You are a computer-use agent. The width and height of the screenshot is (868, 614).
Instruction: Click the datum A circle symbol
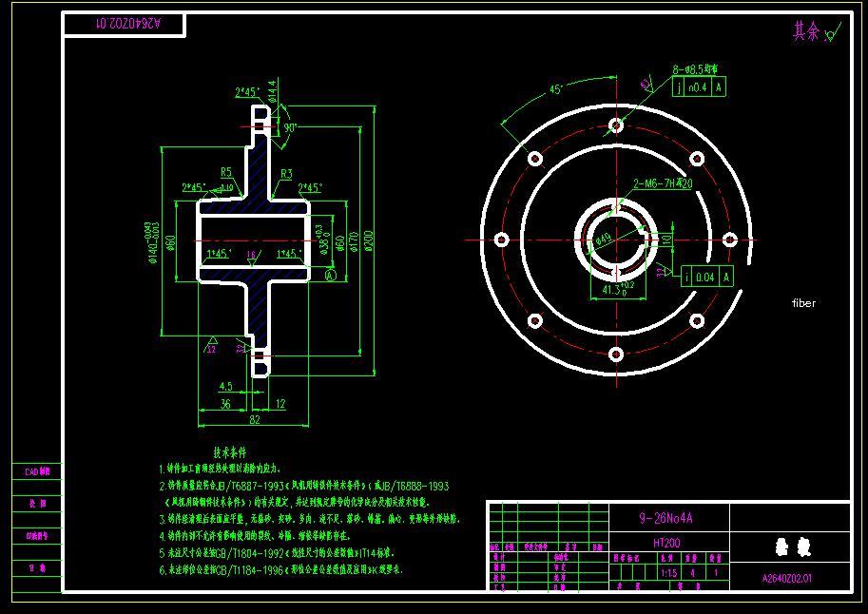[331, 275]
